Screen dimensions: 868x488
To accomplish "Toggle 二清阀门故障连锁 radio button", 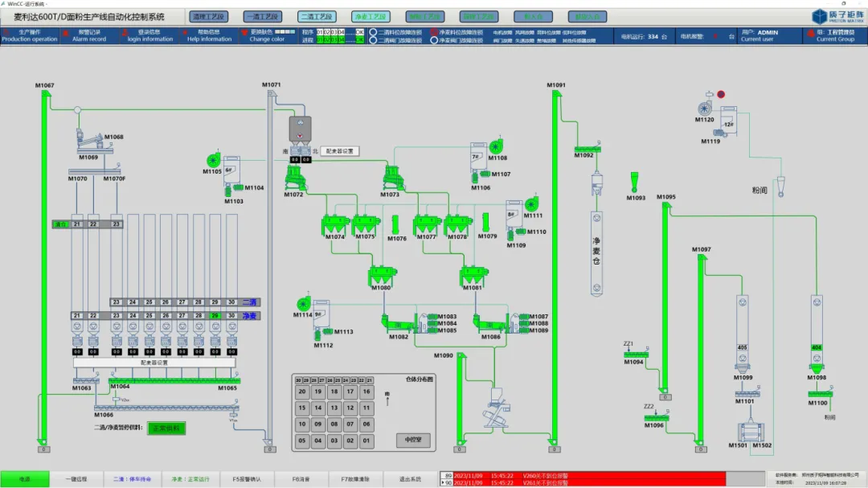I will (x=373, y=40).
